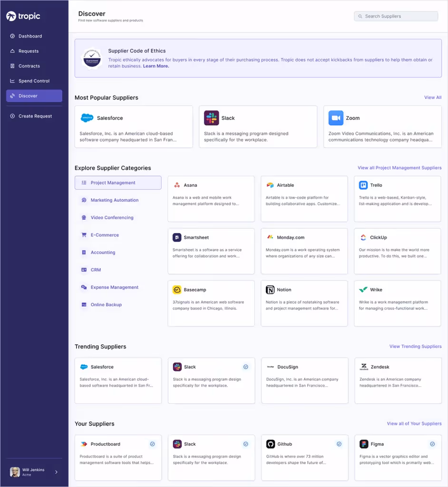The height and width of the screenshot is (487, 448).
Task: Click the verified check badge on Figma card
Action: pos(432,444)
